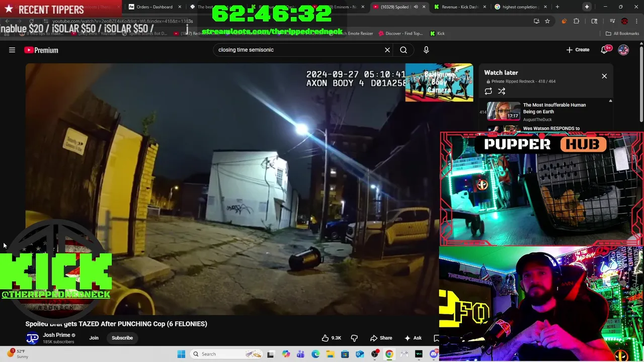
Task: Open the Gemini sparkle button in Chrome
Action: point(587,7)
